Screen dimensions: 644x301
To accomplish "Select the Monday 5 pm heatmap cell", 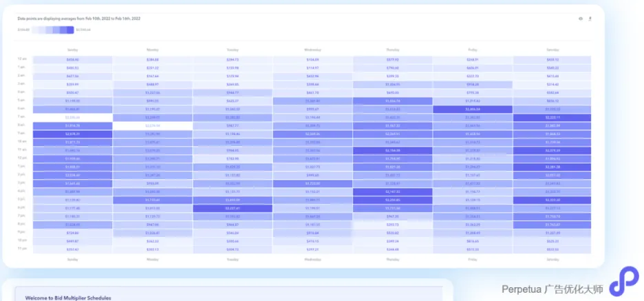I will (152, 200).
